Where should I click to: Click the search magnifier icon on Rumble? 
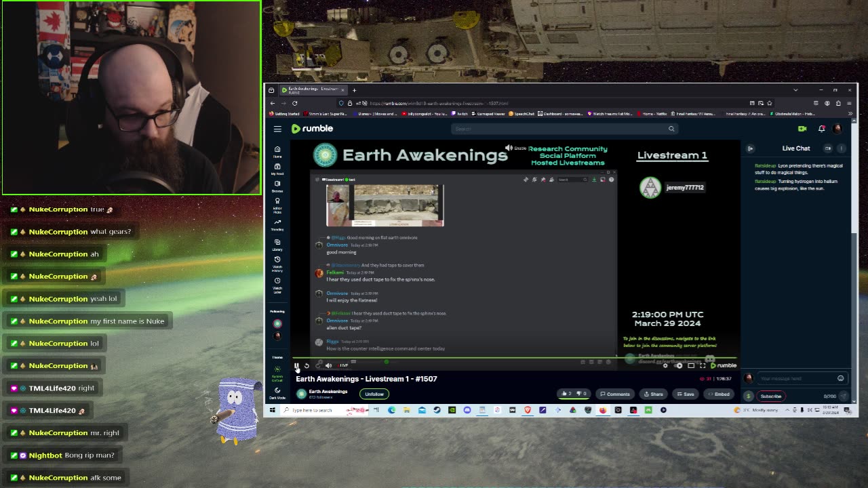671,129
